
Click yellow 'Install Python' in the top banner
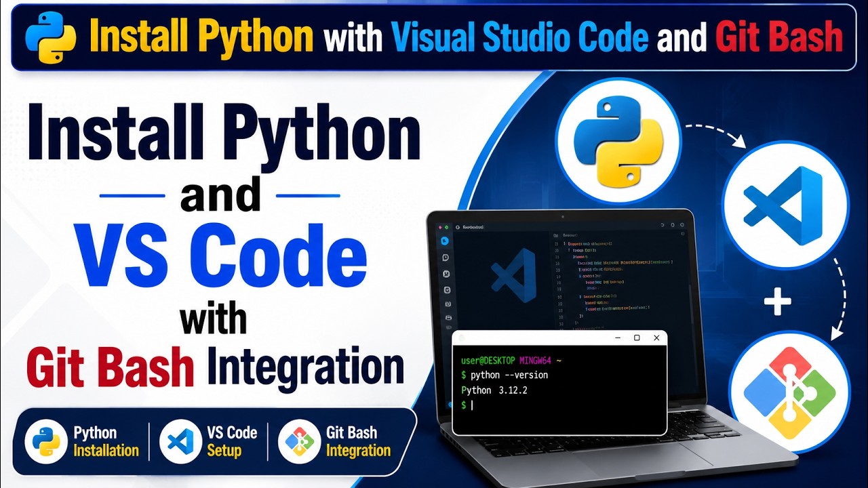click(x=201, y=37)
